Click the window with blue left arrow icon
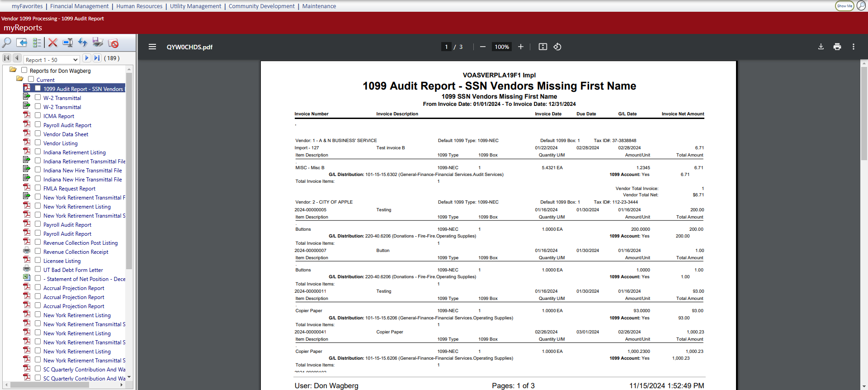The width and height of the screenshot is (868, 390). tap(22, 43)
